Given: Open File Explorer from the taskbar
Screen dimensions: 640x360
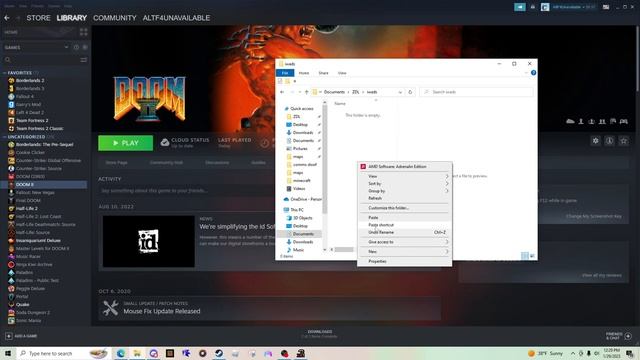Looking at the screenshot, I should point(137,353).
